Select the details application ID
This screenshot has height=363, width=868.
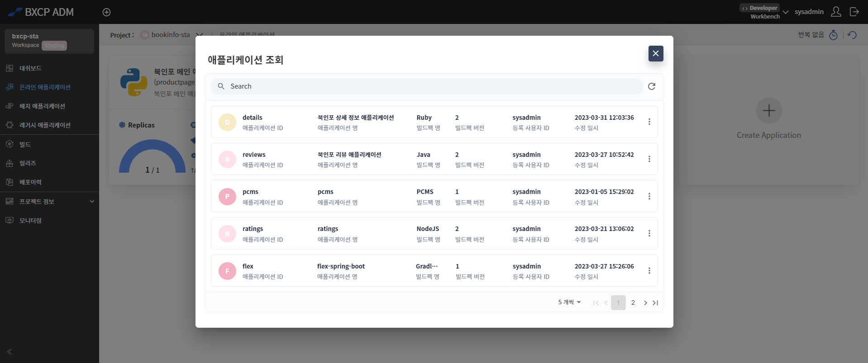pos(253,118)
